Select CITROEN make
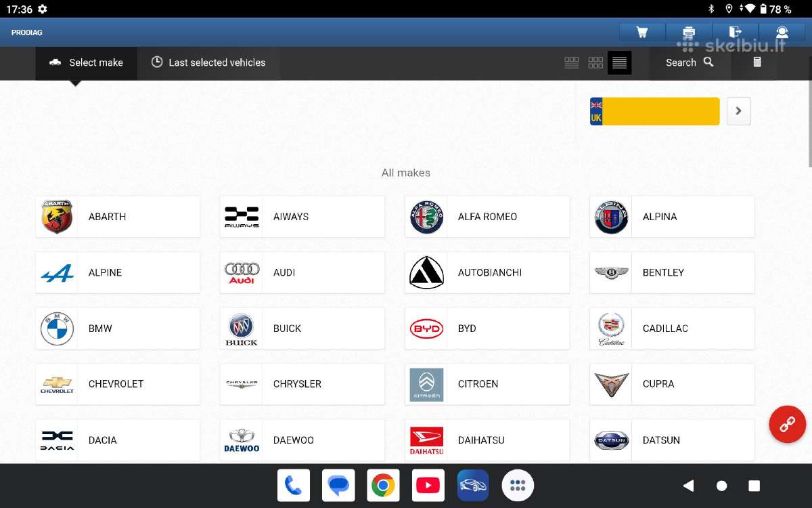 tap(487, 384)
